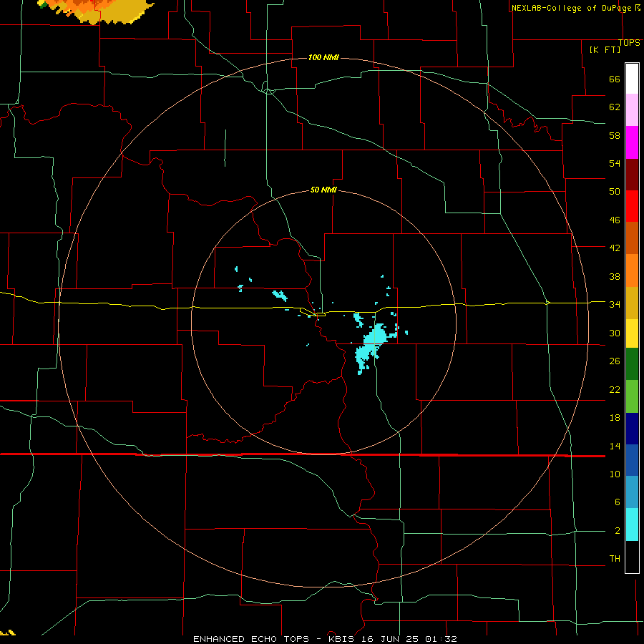The width and height of the screenshot is (644, 644).
Task: Pick the navy blue legend swatch
Action: click(x=632, y=429)
